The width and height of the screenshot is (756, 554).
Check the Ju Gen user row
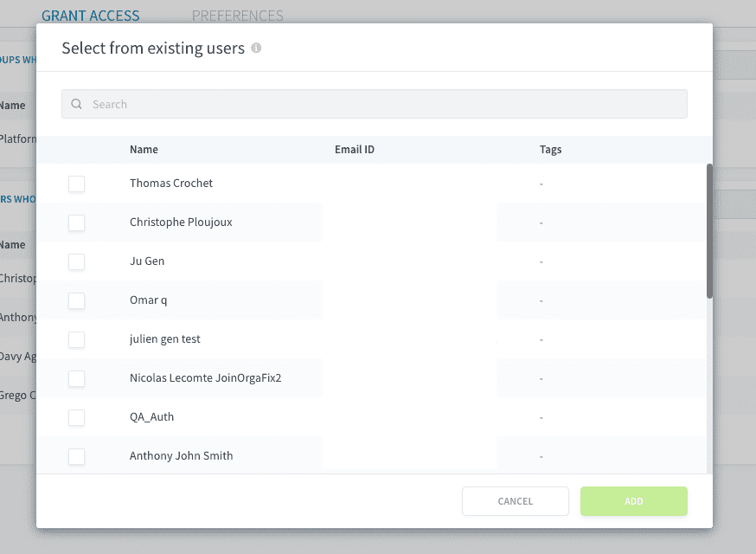[x=77, y=261]
